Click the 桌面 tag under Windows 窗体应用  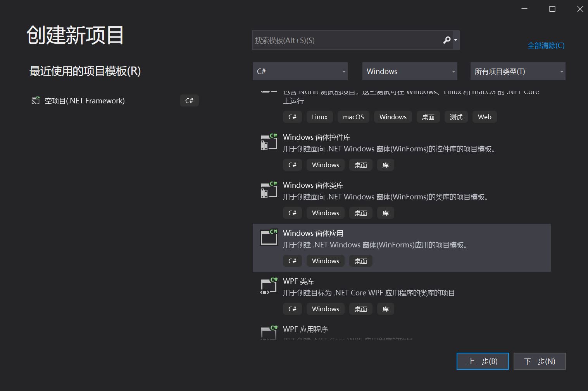point(360,261)
